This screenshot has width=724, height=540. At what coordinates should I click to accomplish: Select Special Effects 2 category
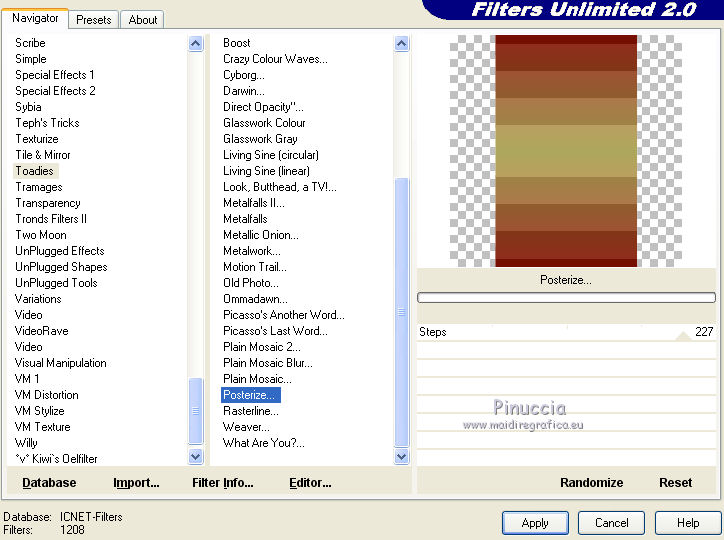[x=55, y=91]
